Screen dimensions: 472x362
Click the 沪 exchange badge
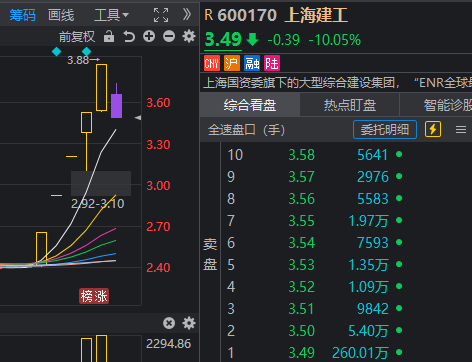[x=232, y=63]
